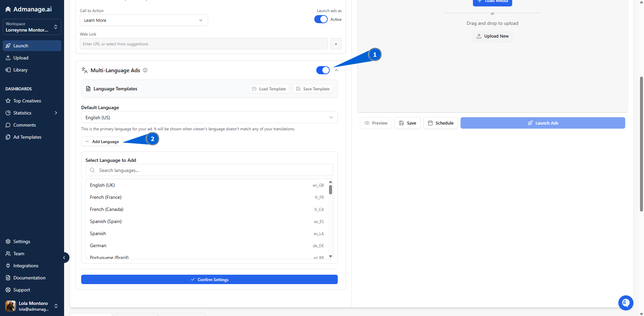Click the Upload New button
This screenshot has width=644, height=316.
(x=492, y=36)
